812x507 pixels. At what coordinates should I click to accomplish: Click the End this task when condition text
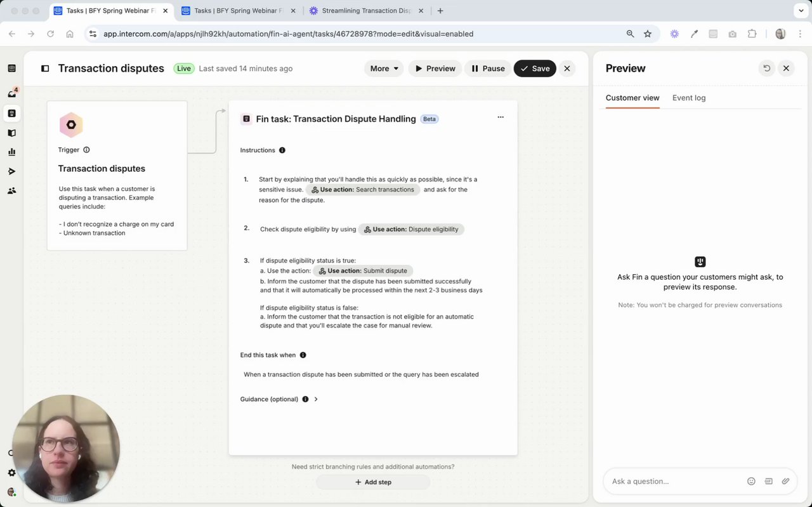[361, 374]
